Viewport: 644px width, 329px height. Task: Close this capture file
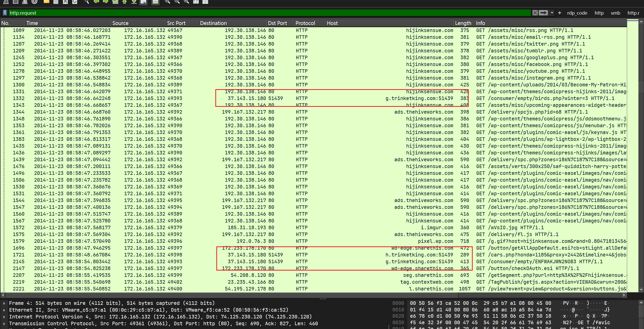pyautogui.click(x=65, y=2)
